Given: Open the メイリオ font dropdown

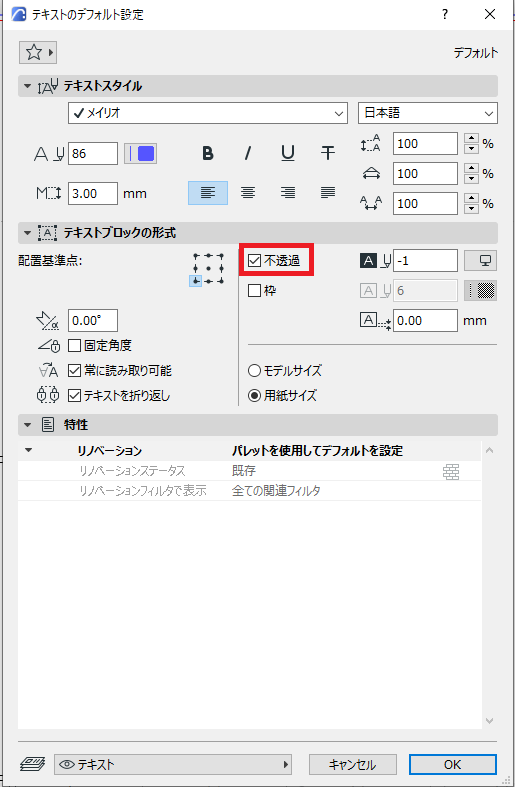Looking at the screenshot, I should (x=208, y=113).
